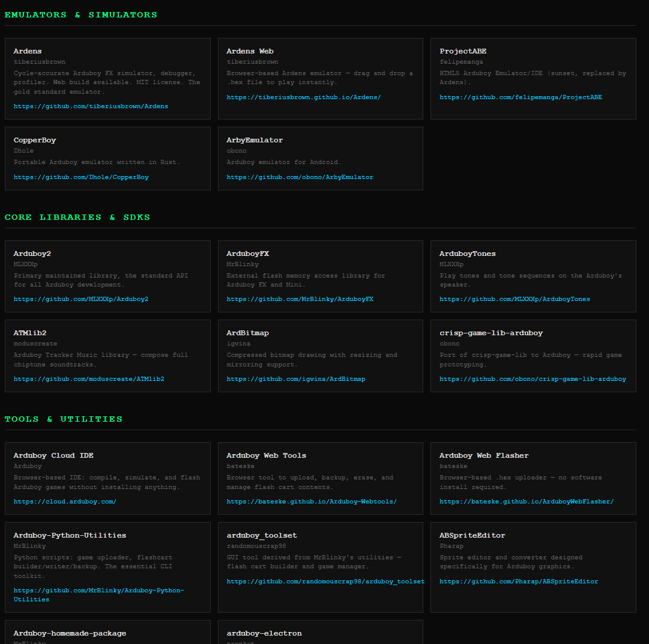The height and width of the screenshot is (644, 649).
Task: Click the Ardens card title
Action: [x=28, y=51]
